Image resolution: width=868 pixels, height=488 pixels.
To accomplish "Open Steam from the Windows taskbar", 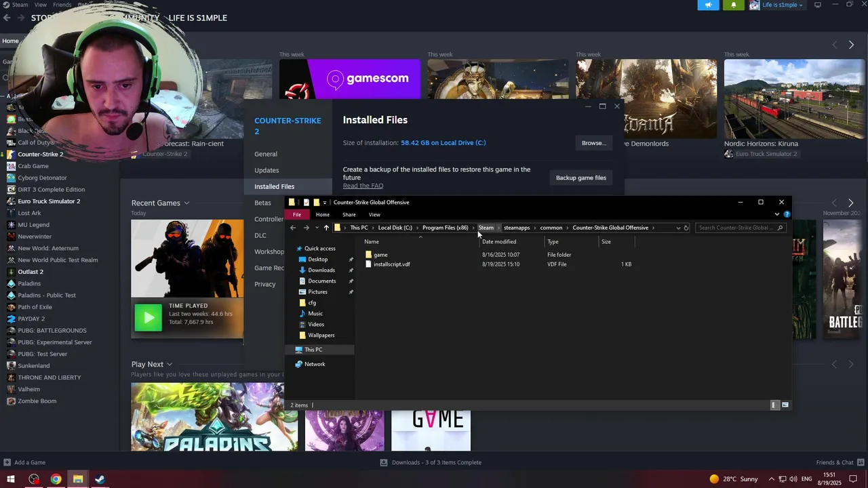I will [100, 479].
